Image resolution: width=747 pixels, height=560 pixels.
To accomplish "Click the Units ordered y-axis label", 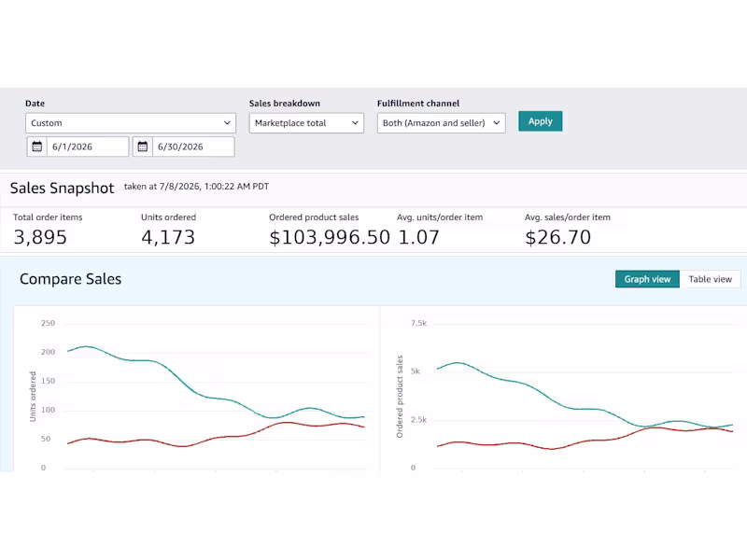I will click(x=33, y=396).
